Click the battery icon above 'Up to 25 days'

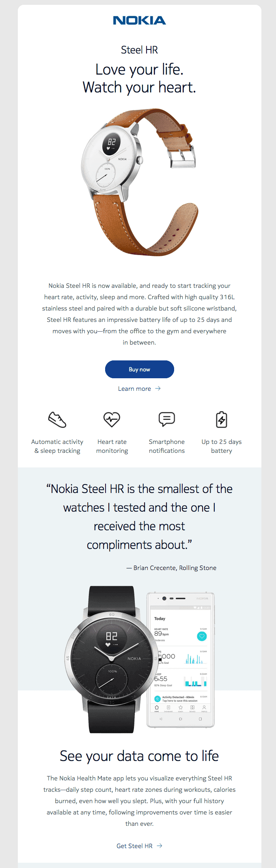221,420
